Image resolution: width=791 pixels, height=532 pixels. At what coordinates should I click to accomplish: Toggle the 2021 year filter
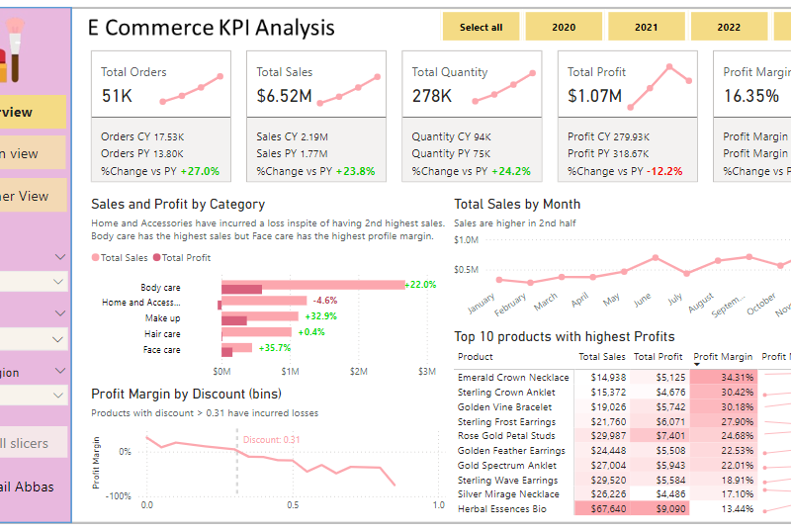[646, 27]
